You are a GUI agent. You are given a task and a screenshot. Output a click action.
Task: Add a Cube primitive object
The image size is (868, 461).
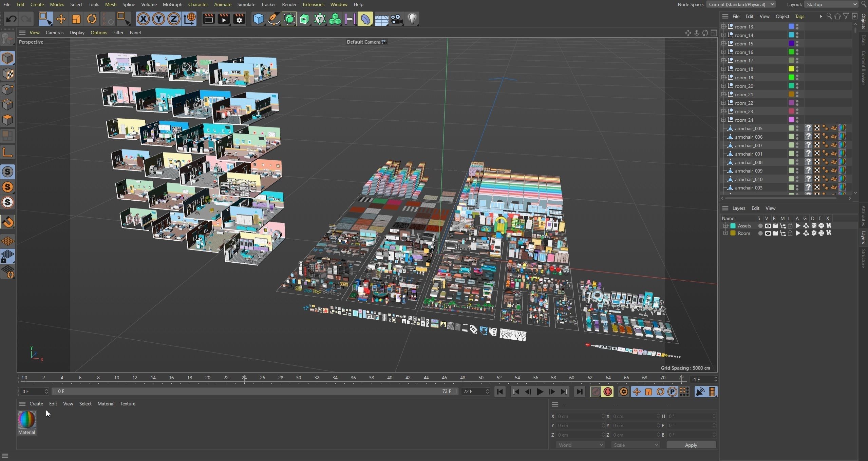pos(258,19)
